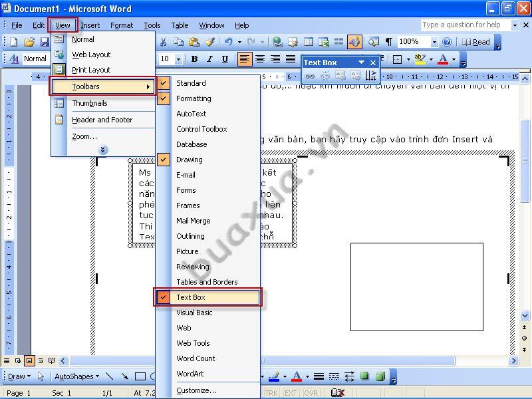Select the Rectangle drawing tool

(140, 376)
